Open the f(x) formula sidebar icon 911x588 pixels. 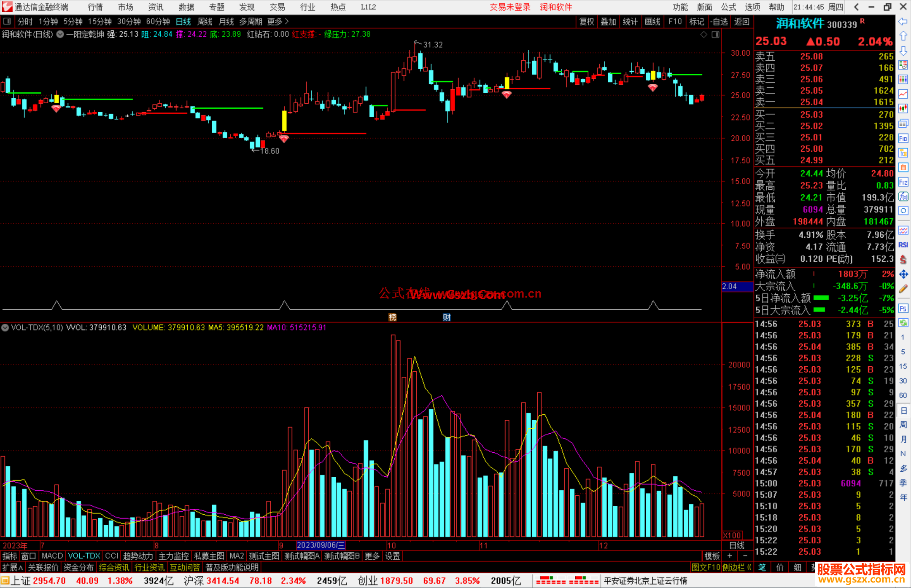[903, 196]
